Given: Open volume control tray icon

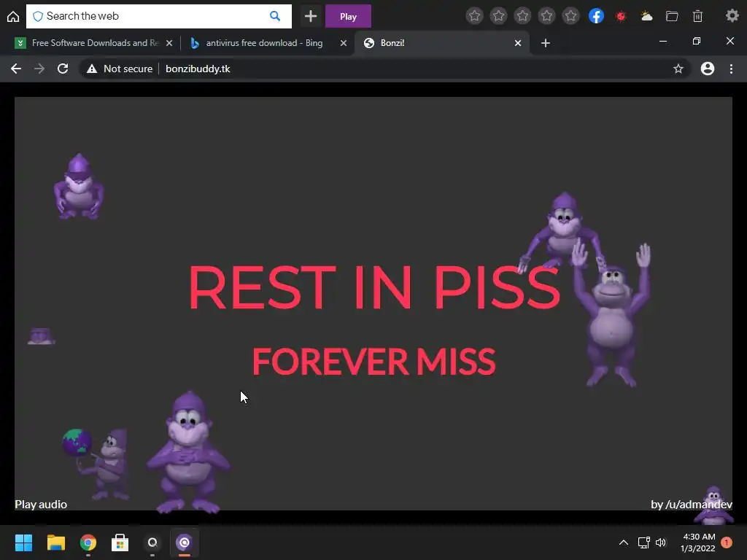Looking at the screenshot, I should coord(661,542).
